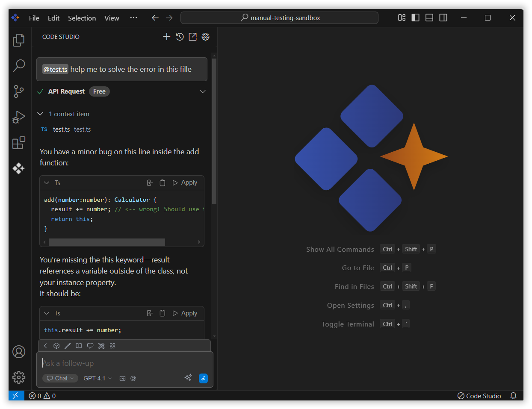This screenshot has height=409, width=532.
Task: Click the Free badge on API Request
Action: (x=99, y=91)
